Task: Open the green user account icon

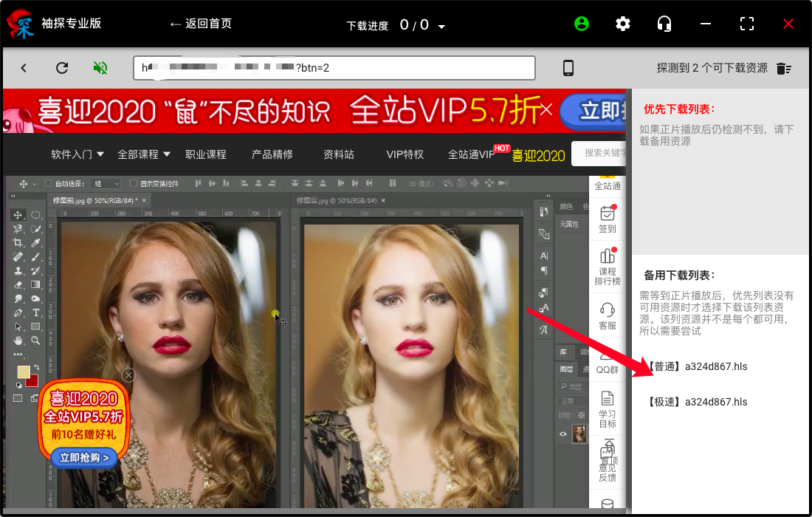Action: coord(582,24)
